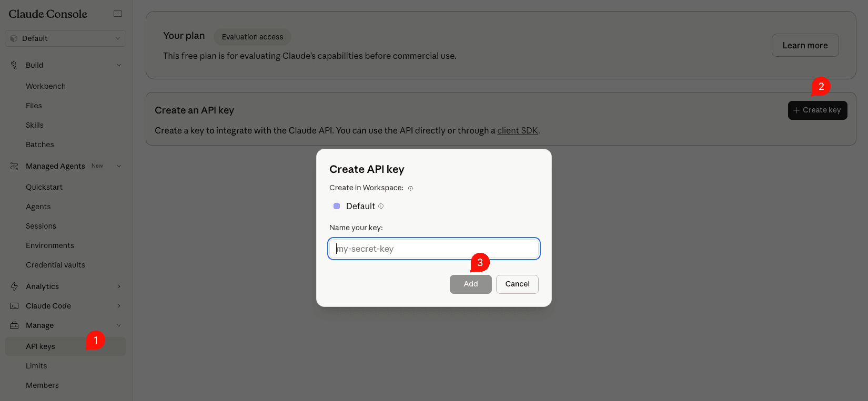Cancel the Create API key dialog
Screen dimensions: 868x401
[x=517, y=284]
